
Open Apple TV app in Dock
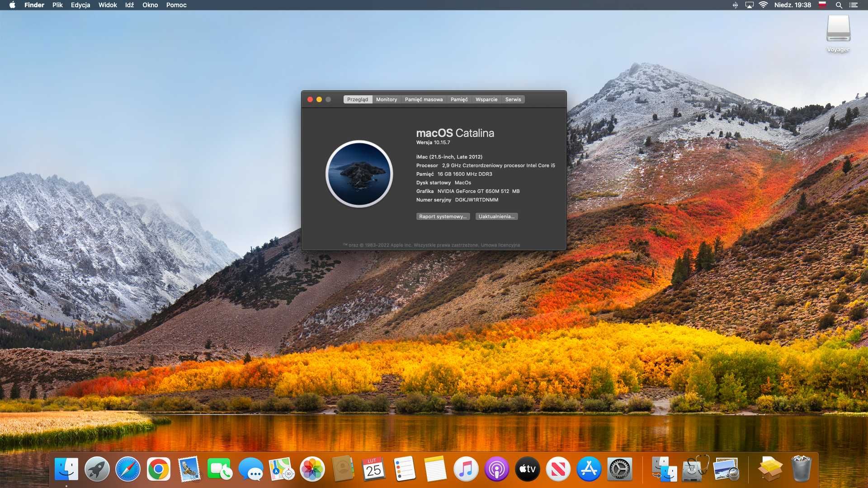point(528,469)
